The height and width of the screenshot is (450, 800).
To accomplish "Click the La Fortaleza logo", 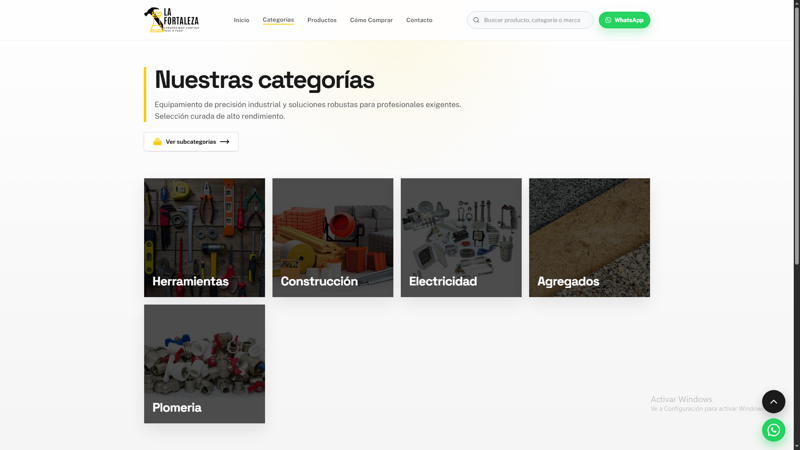I will pyautogui.click(x=171, y=20).
